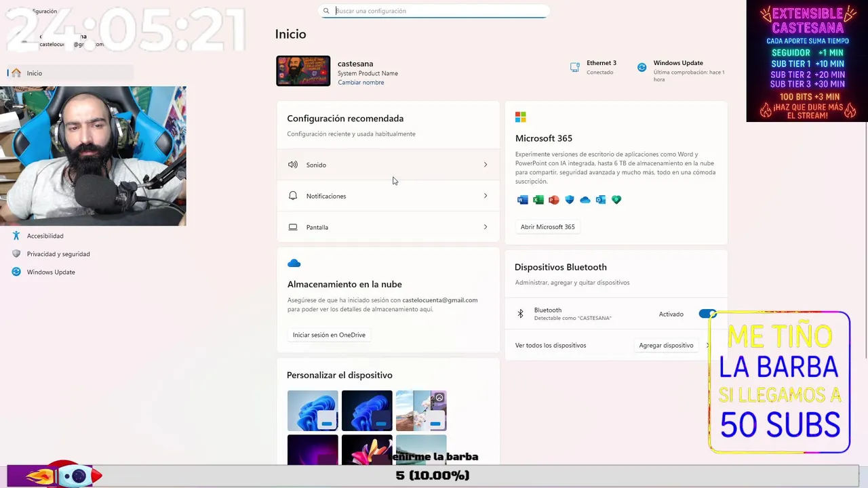Click 'Iniciar sesión en OneDrive' button

(x=329, y=335)
